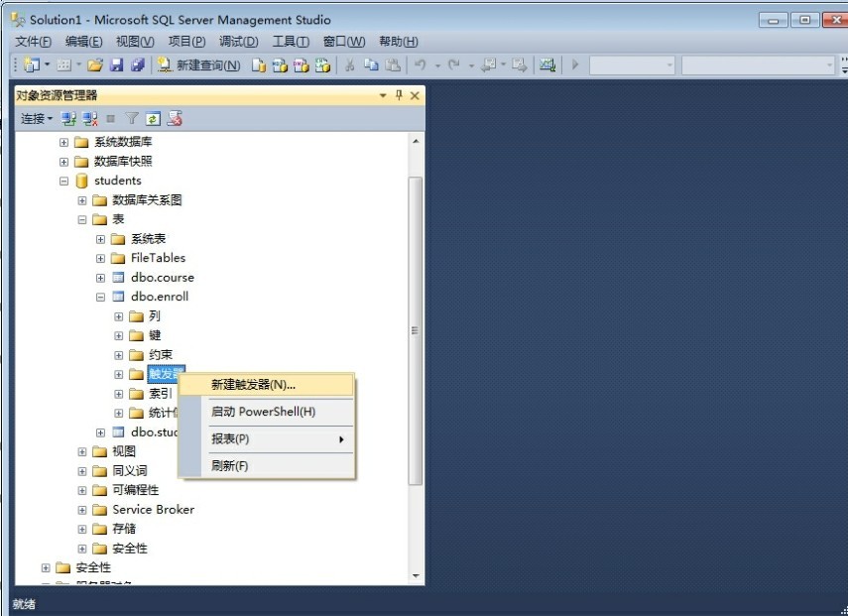Collapse the dbo.enroll table
Screen dimensions: 848x616
tap(100, 297)
